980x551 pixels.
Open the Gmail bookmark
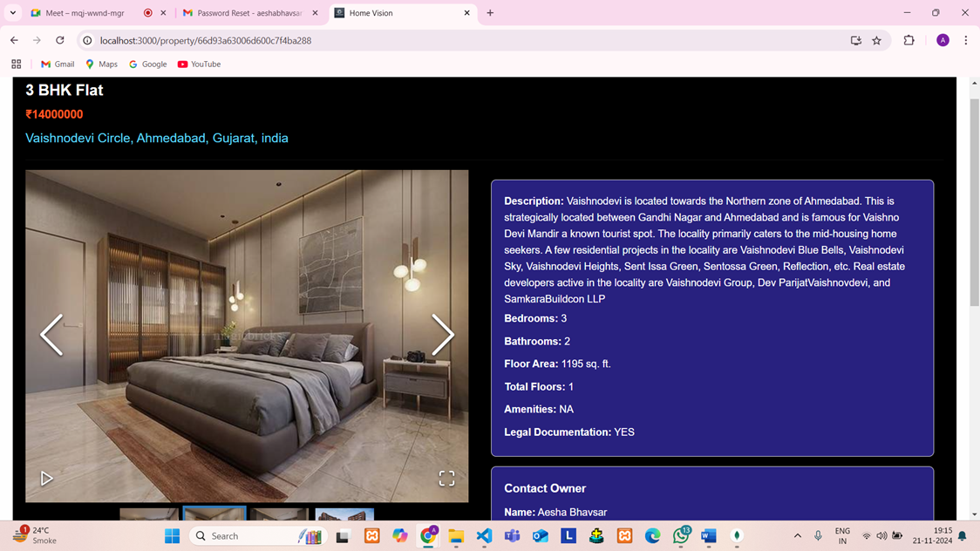click(57, 64)
